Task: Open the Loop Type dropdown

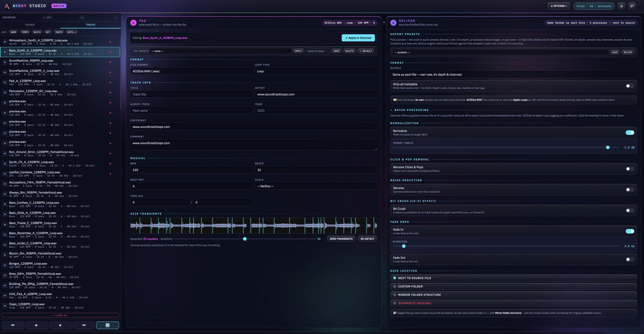Action: pyautogui.click(x=316, y=71)
